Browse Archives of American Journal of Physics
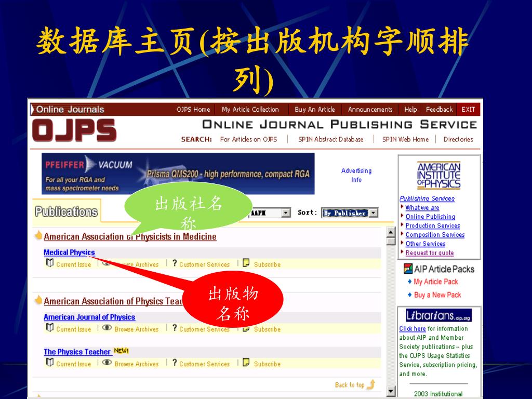532x399 pixels. tap(137, 329)
